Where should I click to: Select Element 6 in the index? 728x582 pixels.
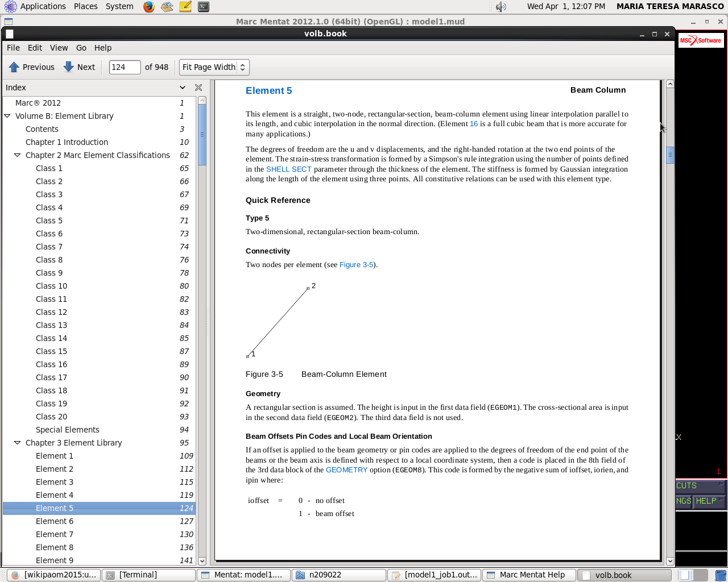click(100, 521)
